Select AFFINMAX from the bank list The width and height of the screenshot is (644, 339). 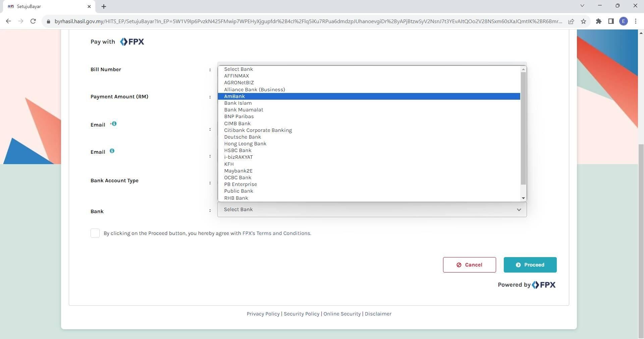pos(369,76)
